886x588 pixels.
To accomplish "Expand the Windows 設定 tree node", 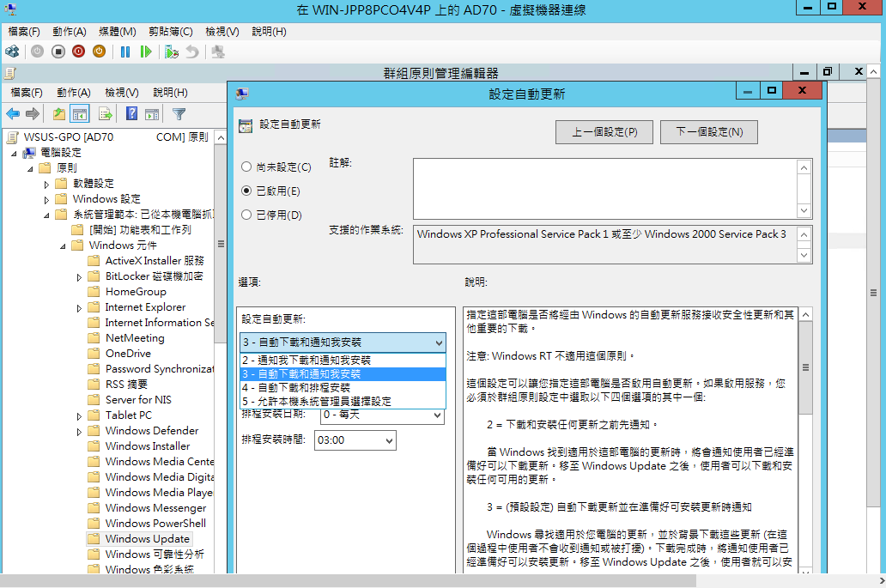I will (x=47, y=199).
